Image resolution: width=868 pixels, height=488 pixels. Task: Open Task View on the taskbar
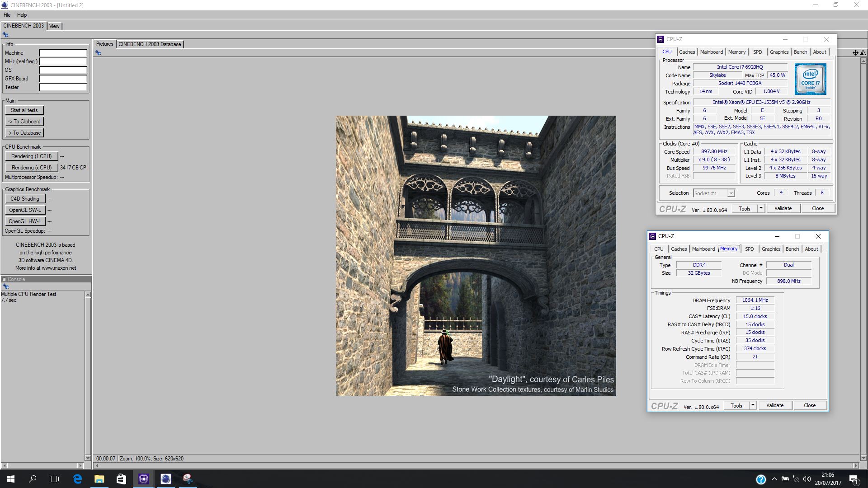click(x=54, y=479)
